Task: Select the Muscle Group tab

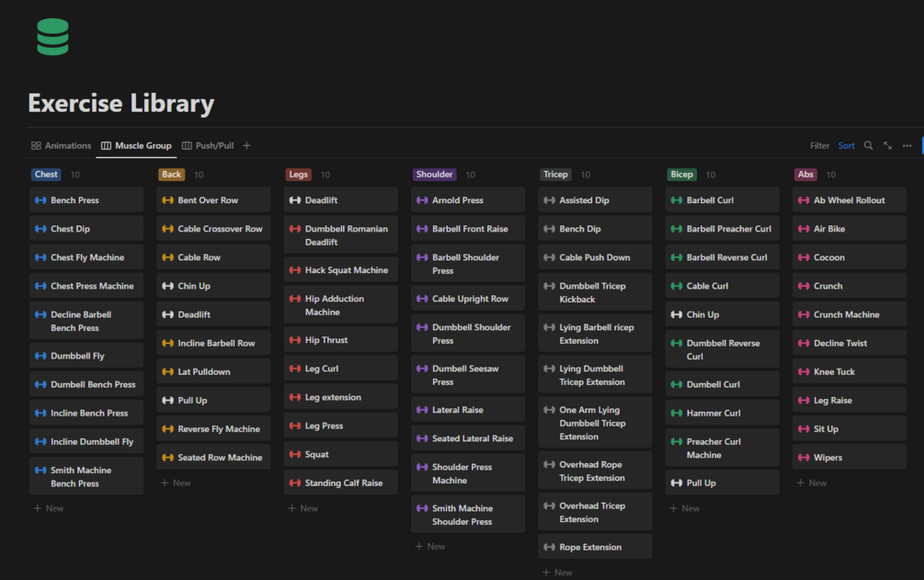Action: pos(137,145)
